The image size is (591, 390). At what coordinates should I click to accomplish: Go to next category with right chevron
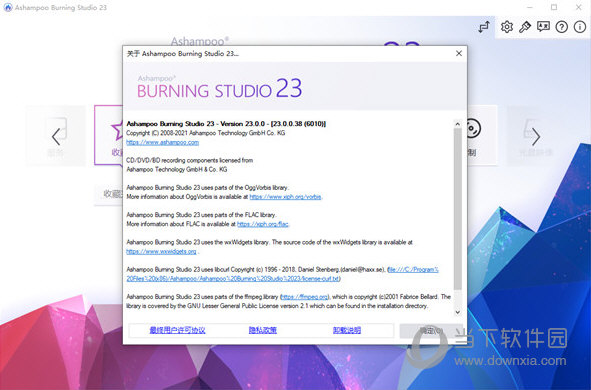click(536, 136)
